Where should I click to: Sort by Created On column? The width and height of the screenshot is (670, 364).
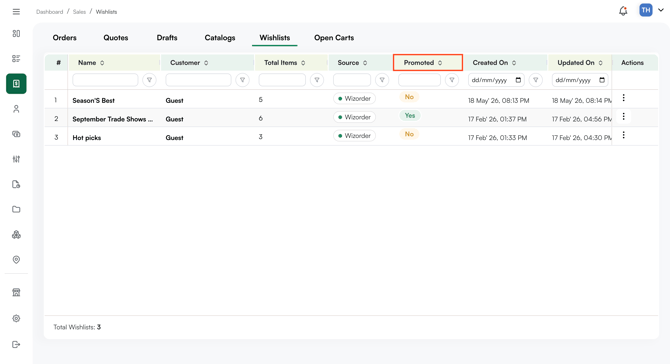click(514, 63)
